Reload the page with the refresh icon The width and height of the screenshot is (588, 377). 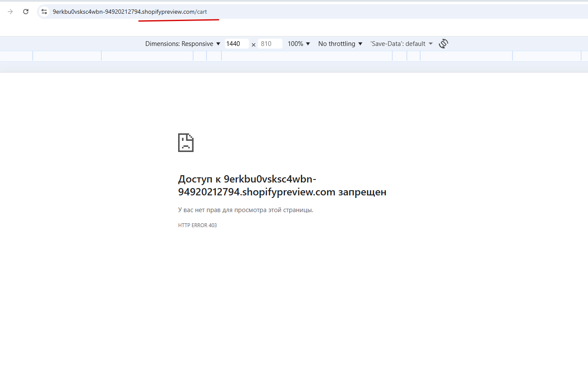coord(26,12)
